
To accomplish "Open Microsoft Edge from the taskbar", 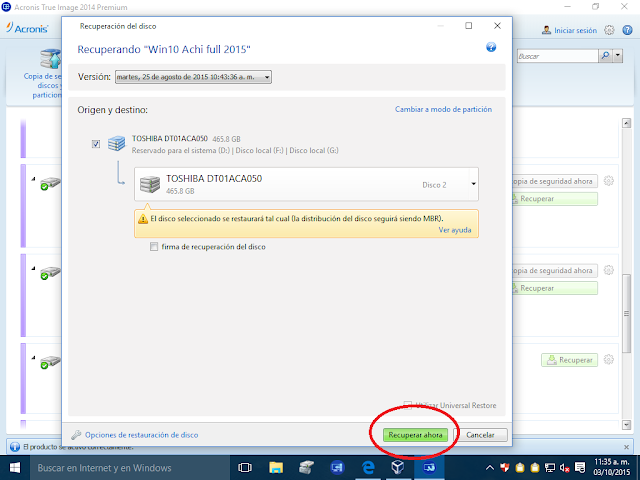I will [x=368, y=468].
